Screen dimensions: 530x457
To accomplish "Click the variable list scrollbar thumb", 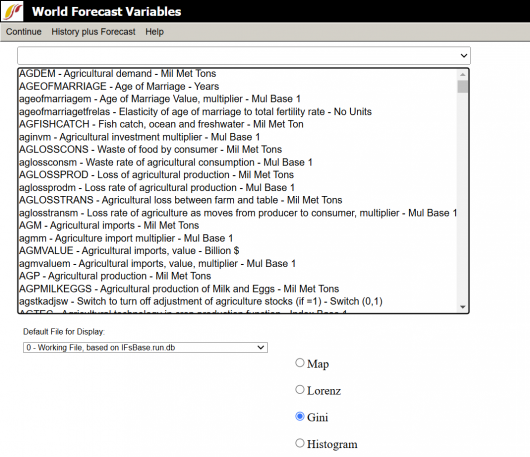I will point(463,87).
